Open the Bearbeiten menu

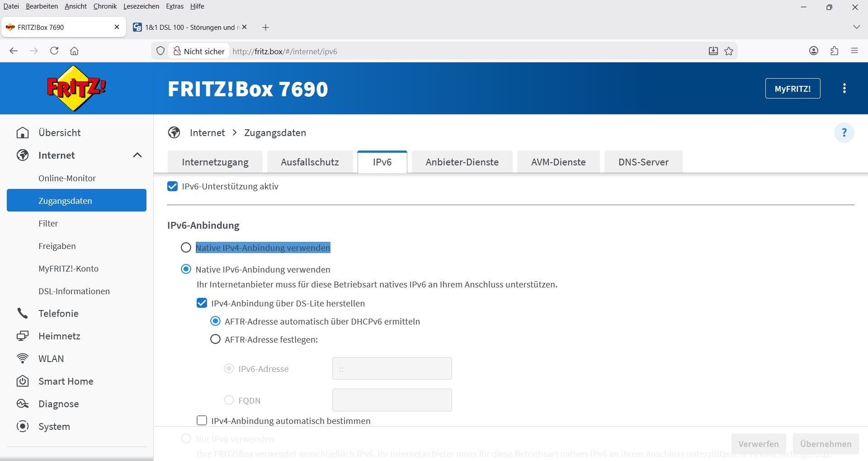[x=42, y=6]
